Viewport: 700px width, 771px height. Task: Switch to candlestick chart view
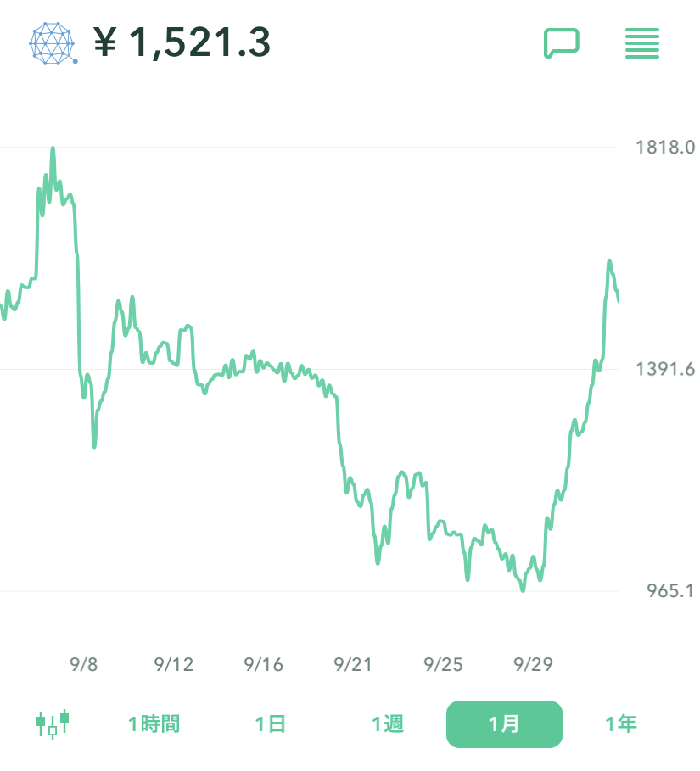coord(52,724)
